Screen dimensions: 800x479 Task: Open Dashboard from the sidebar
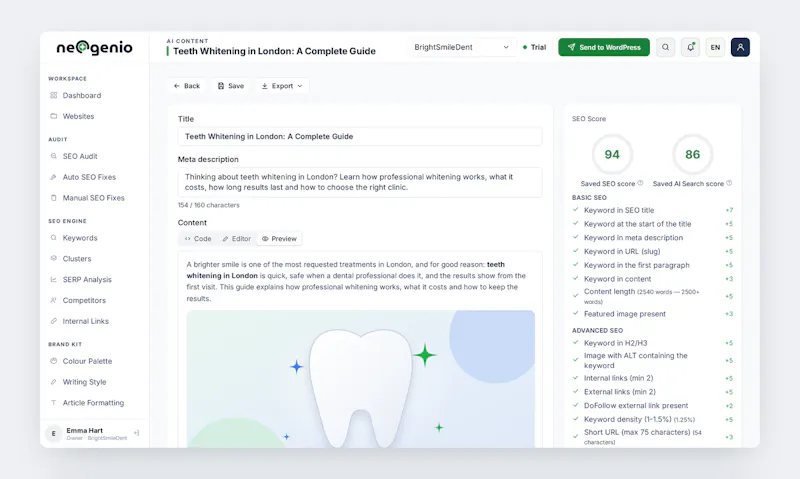point(82,95)
